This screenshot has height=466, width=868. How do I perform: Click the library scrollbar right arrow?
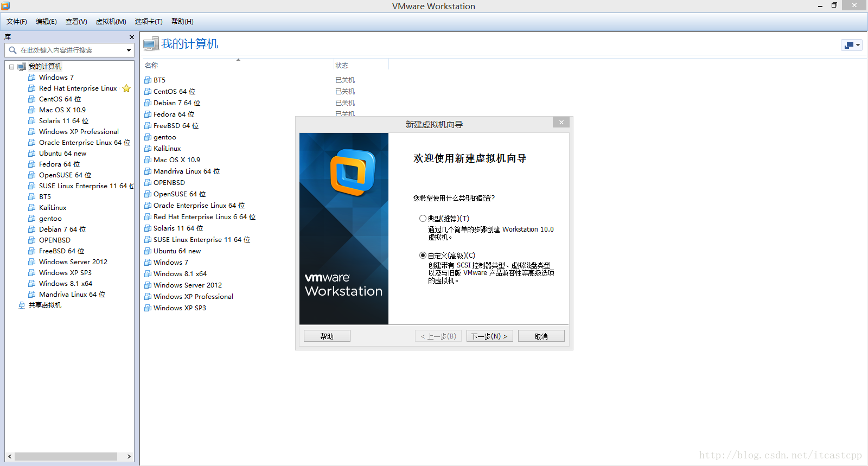tap(129, 457)
